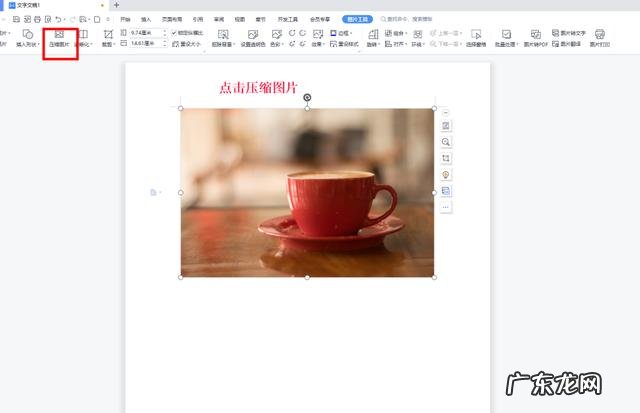Click the lightbulb icon beside the image

pyautogui.click(x=446, y=175)
